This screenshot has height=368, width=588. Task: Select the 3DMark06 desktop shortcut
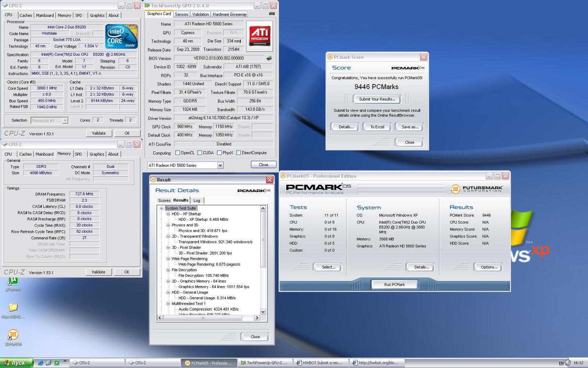(x=13, y=337)
